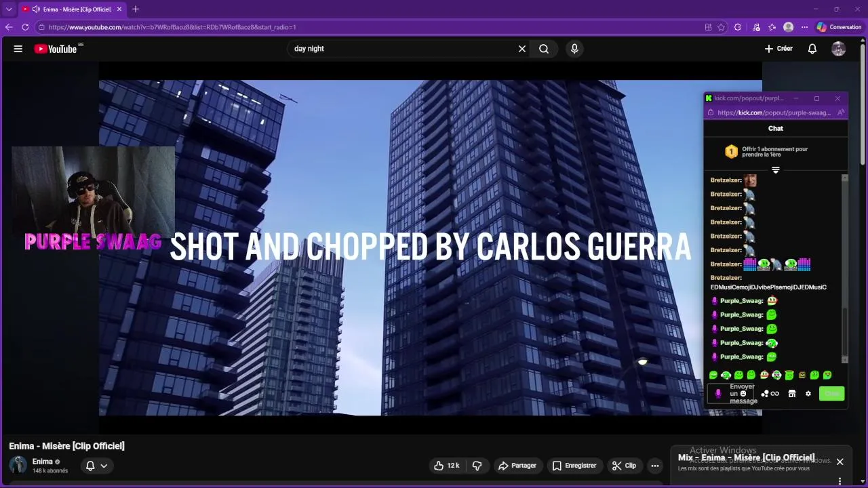The image size is (868, 488).
Task: Clear the search text with the X
Action: pos(522,49)
